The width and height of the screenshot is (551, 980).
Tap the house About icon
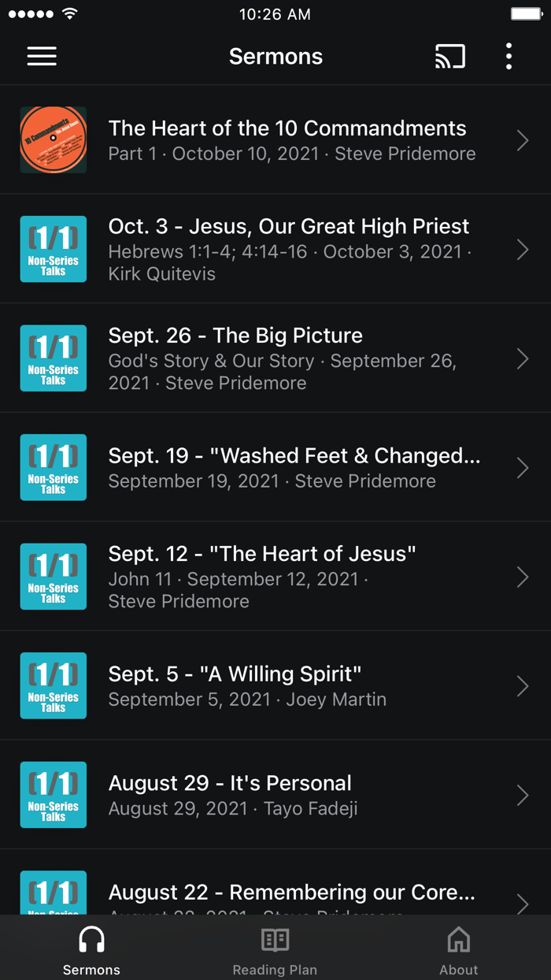pyautogui.click(x=458, y=940)
